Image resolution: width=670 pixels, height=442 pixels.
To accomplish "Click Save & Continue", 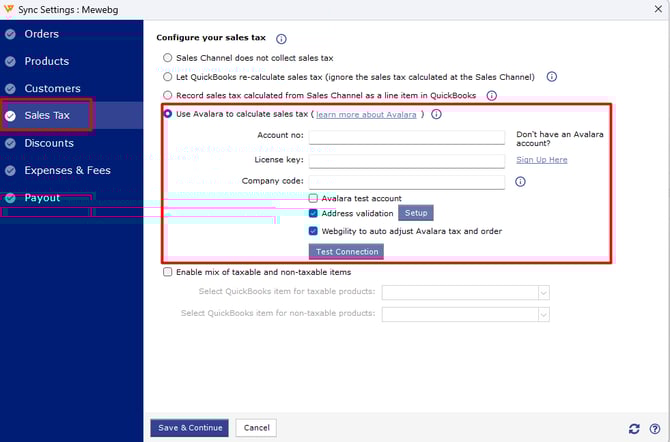I will [x=189, y=428].
